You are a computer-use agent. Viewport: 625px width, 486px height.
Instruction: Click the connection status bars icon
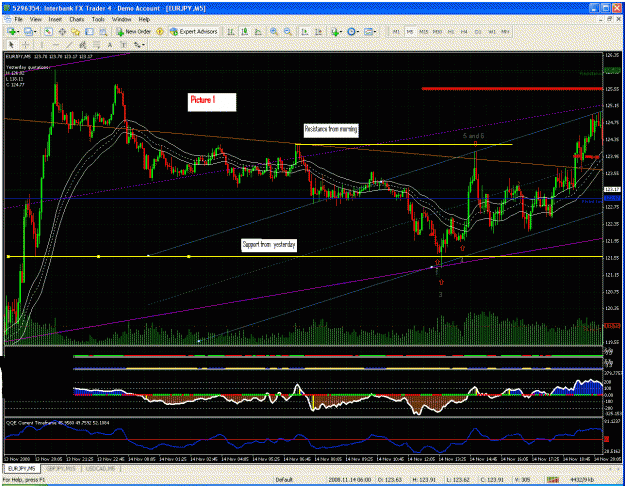point(552,480)
